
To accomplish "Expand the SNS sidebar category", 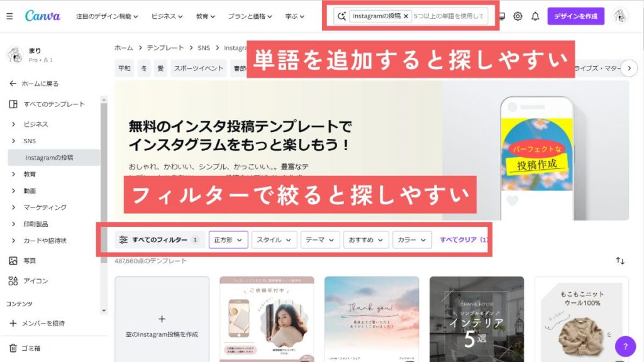I will pos(13,141).
